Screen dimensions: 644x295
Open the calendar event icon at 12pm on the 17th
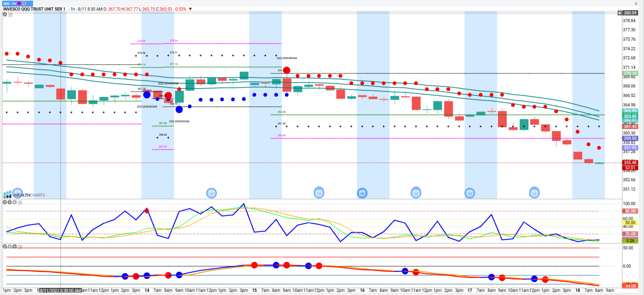click(x=534, y=193)
